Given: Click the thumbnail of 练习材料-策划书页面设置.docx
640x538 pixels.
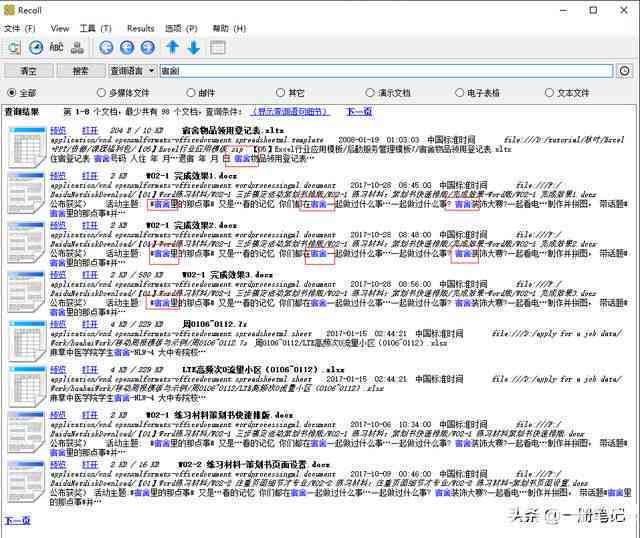Looking at the screenshot, I should (x=27, y=481).
